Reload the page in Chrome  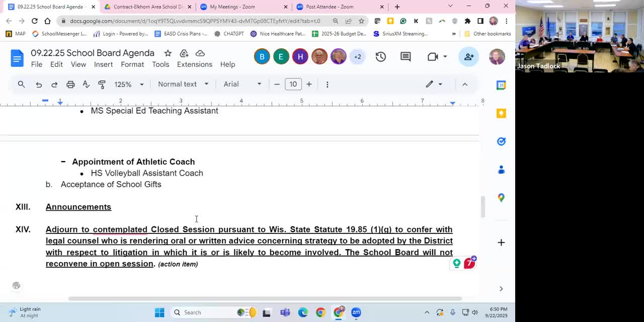34,21
